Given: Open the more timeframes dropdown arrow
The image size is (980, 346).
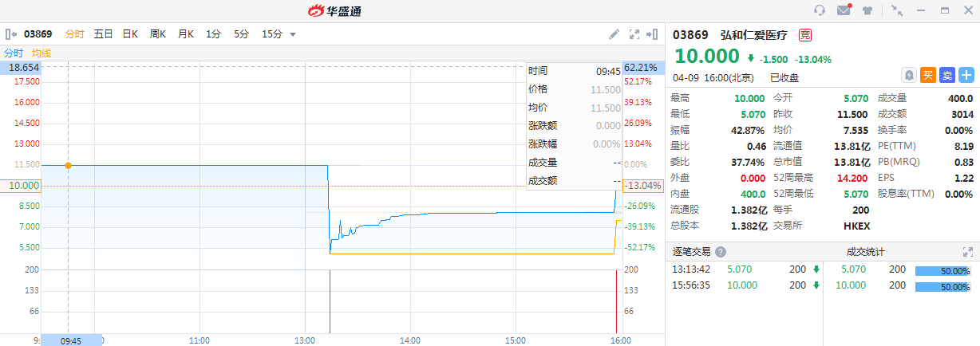Looking at the screenshot, I should coord(293,34).
